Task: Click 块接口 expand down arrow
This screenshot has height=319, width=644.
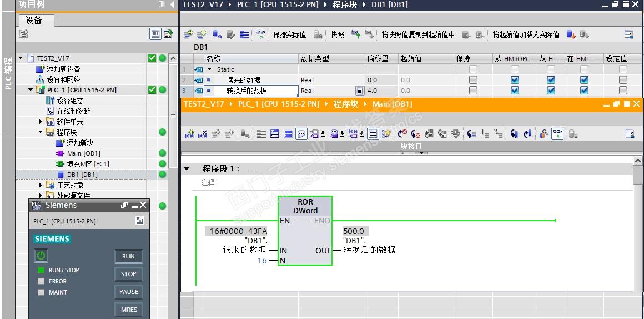Action: 421,153
